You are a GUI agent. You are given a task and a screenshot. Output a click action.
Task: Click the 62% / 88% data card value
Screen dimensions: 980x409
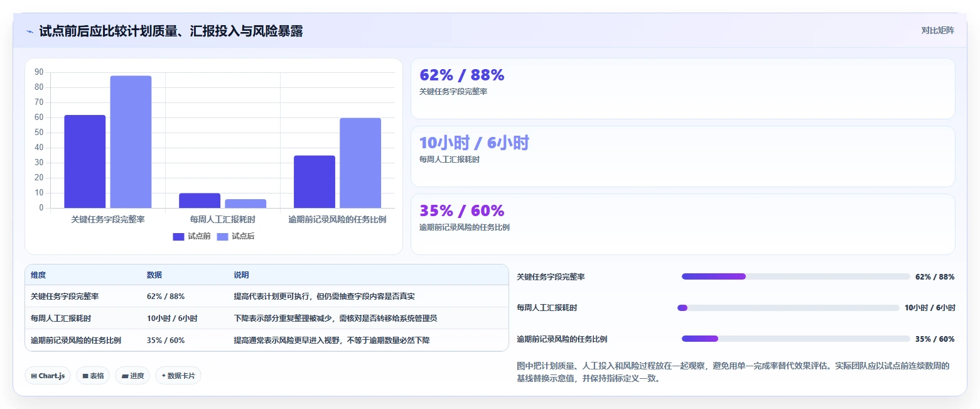(462, 75)
